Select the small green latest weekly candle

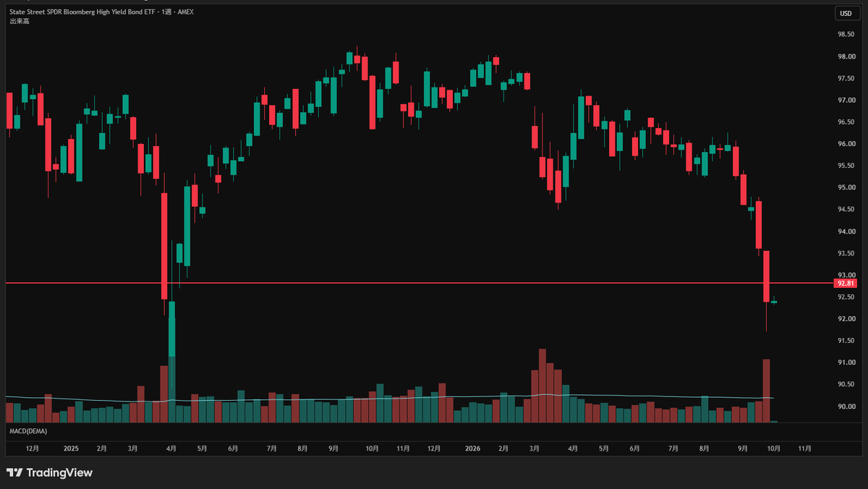774,302
